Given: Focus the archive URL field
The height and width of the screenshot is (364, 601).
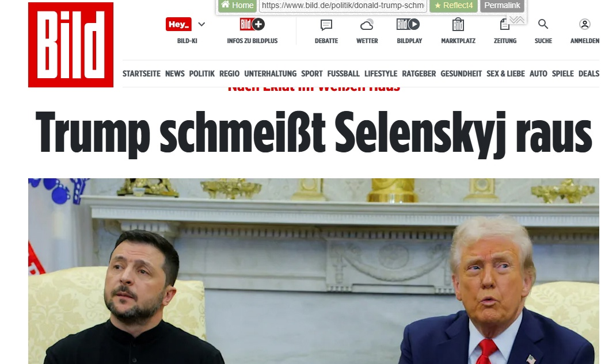Looking at the screenshot, I should tap(343, 5).
